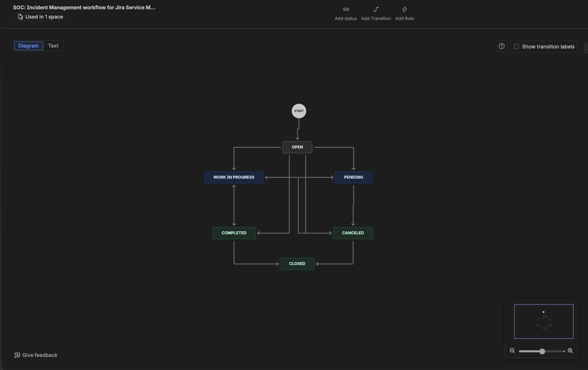Screen dimensions: 588x370
Task: Open the Used in 1 space button
Action: (40, 17)
